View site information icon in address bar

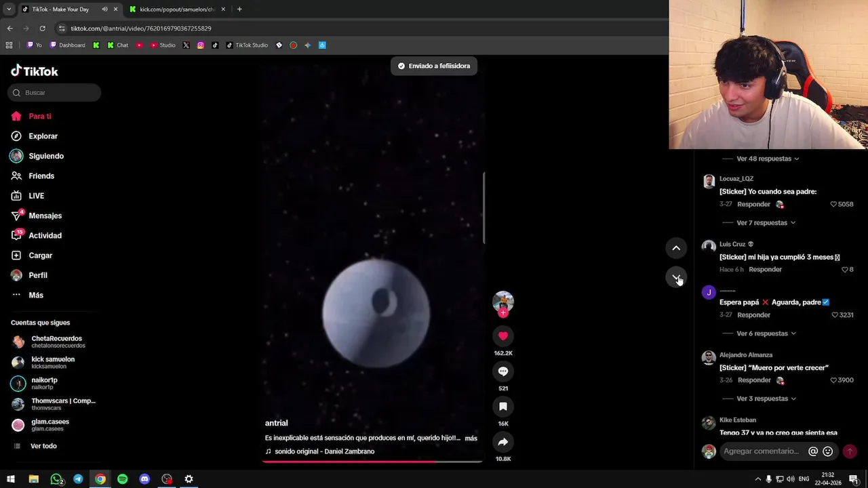pyautogui.click(x=62, y=28)
